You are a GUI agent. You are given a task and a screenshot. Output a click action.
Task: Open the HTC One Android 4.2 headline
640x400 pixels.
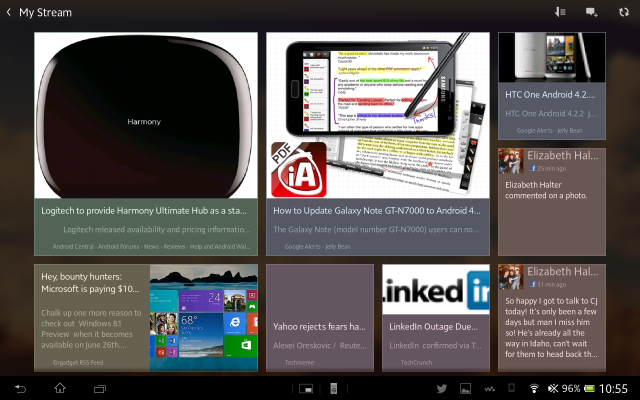click(550, 95)
